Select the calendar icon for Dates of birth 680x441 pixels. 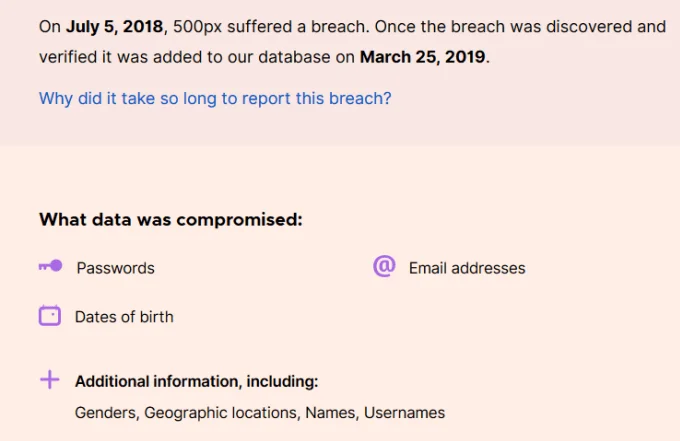(x=50, y=316)
